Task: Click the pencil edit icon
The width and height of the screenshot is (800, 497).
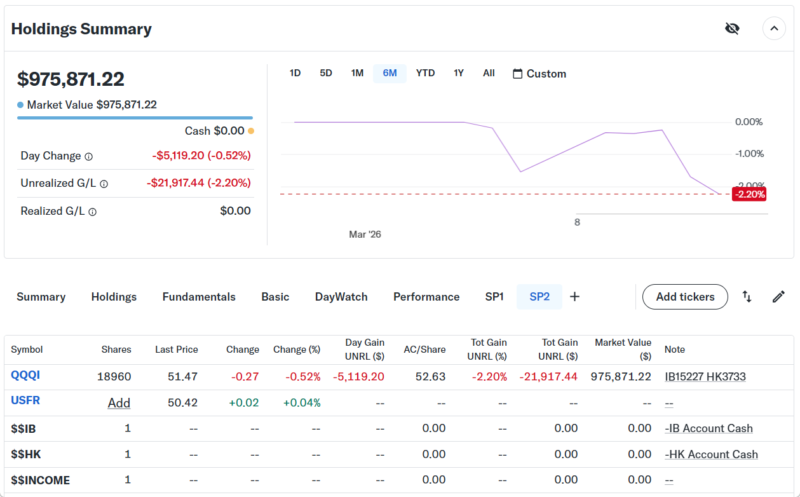Action: tap(778, 297)
